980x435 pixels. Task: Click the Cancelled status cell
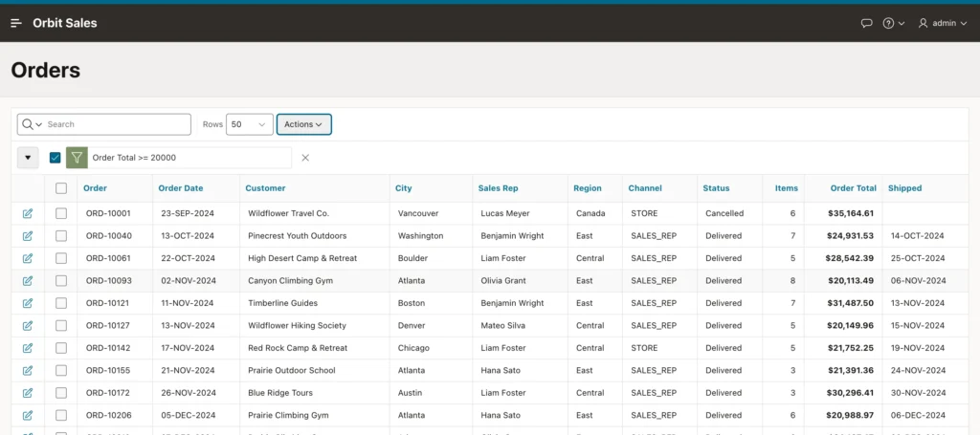(x=724, y=213)
